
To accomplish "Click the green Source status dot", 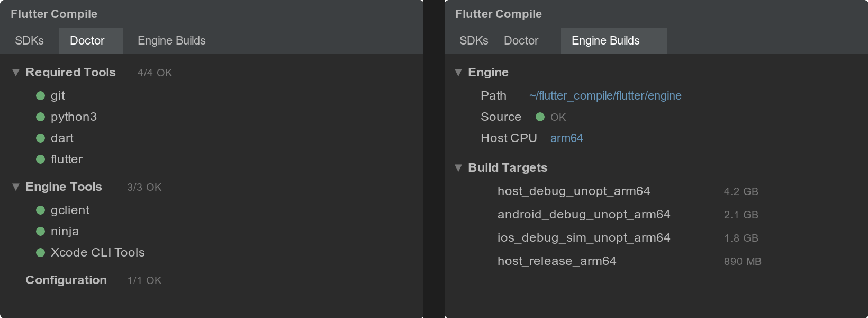I will pos(540,117).
